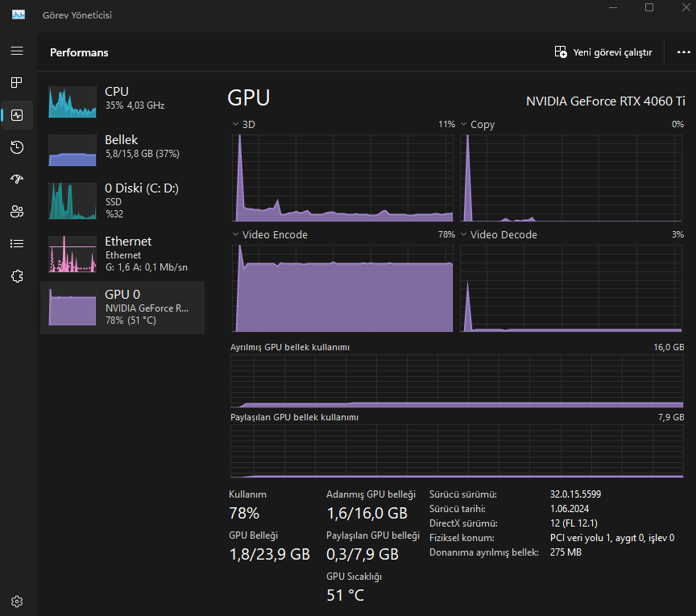Open Task Manager settings gear
Screen dimensions: 696x616
tap(17, 602)
